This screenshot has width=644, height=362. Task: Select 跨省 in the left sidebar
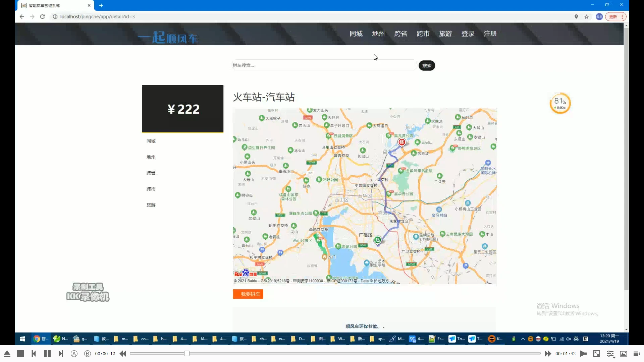[151, 173]
